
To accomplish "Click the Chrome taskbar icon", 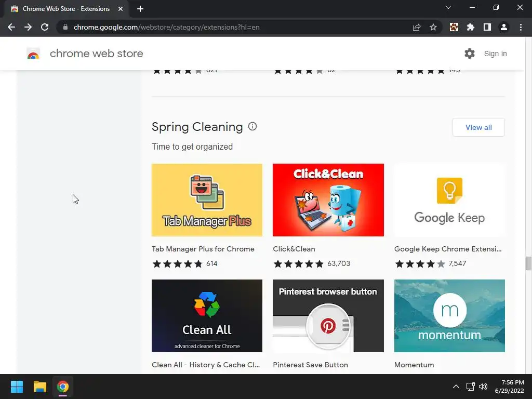I will coord(63,387).
